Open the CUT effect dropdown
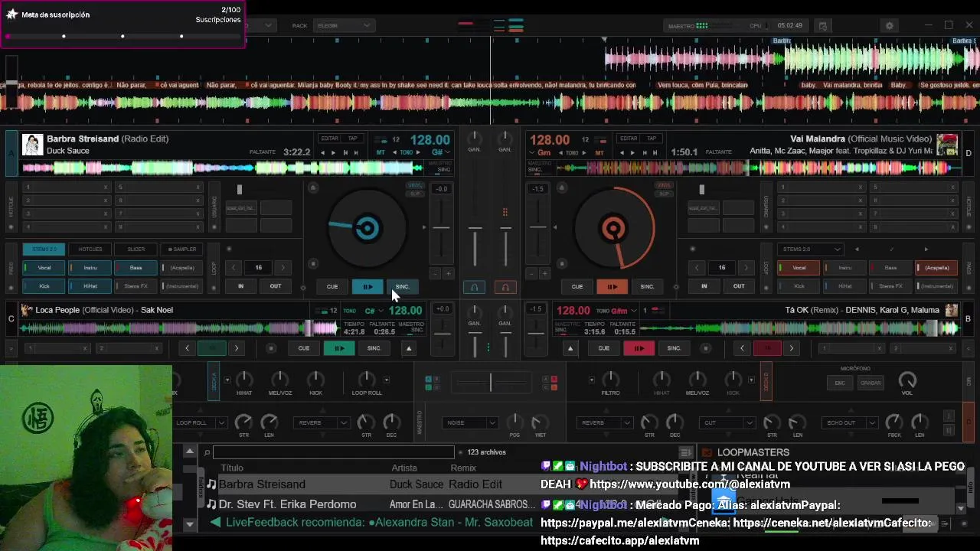 [727, 422]
